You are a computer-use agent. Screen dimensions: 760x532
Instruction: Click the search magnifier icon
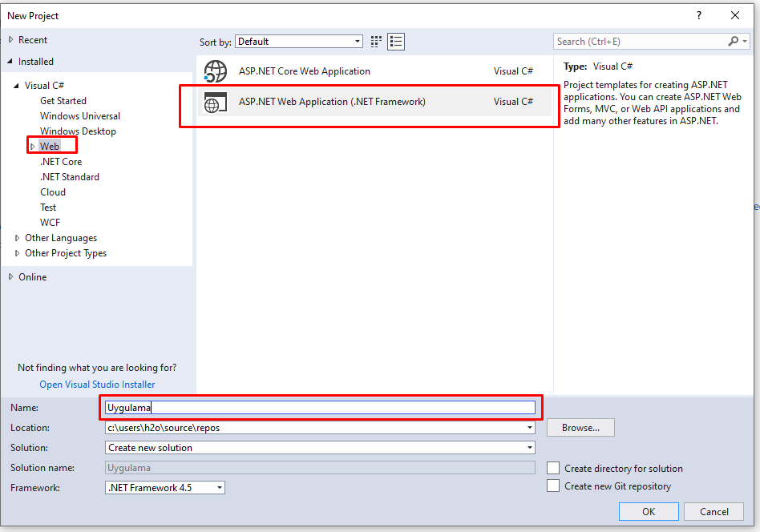tap(734, 41)
